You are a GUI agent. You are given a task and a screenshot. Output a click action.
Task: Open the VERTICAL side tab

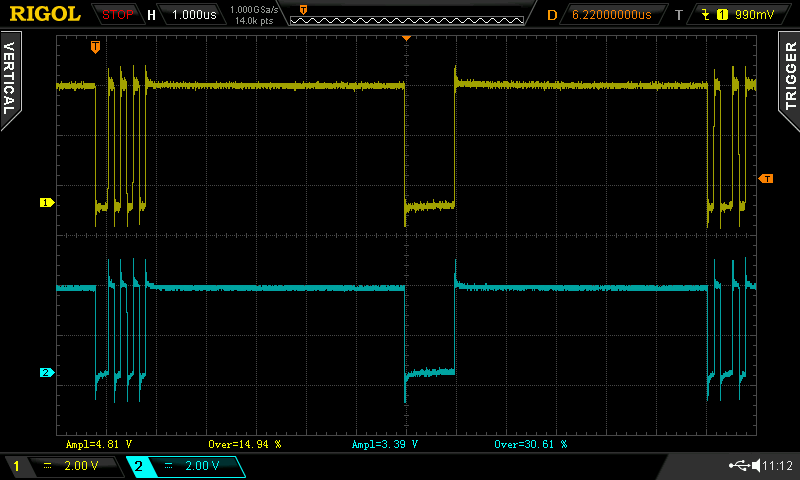coord(10,80)
